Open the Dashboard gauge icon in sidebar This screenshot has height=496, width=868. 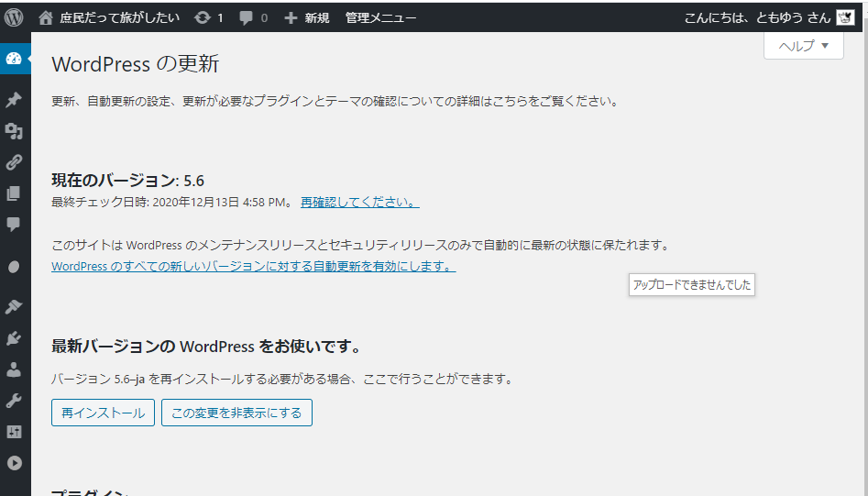point(14,58)
